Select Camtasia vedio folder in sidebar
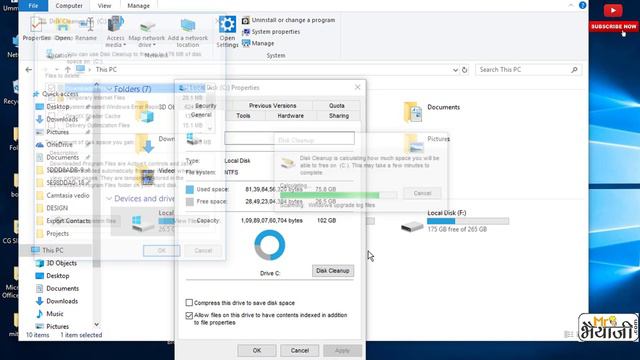 (62, 196)
